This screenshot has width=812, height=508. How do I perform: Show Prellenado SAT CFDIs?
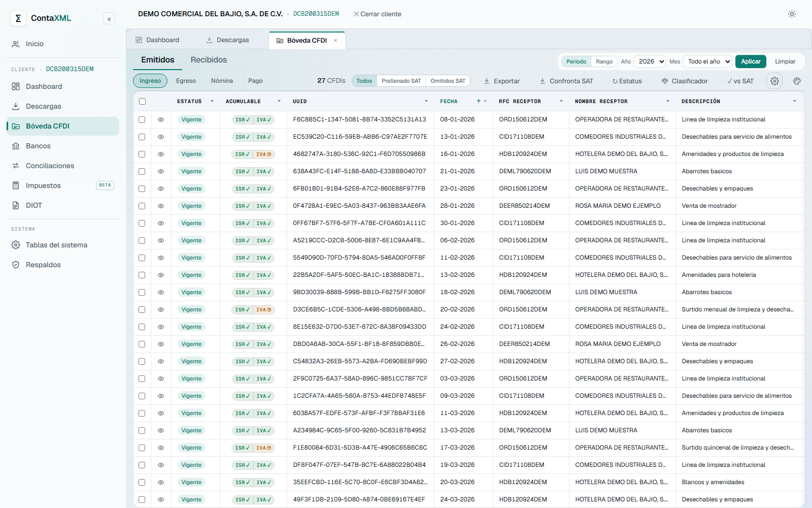point(401,81)
